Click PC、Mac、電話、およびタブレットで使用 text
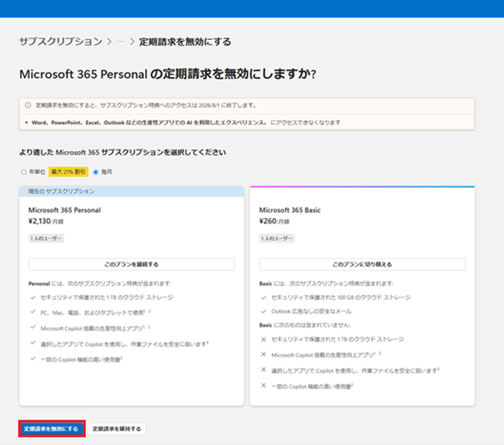The width and height of the screenshot is (504, 445). [95, 312]
